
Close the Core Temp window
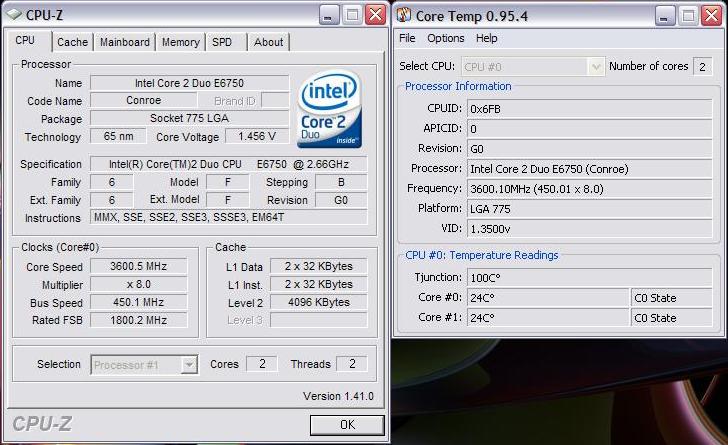click(712, 15)
